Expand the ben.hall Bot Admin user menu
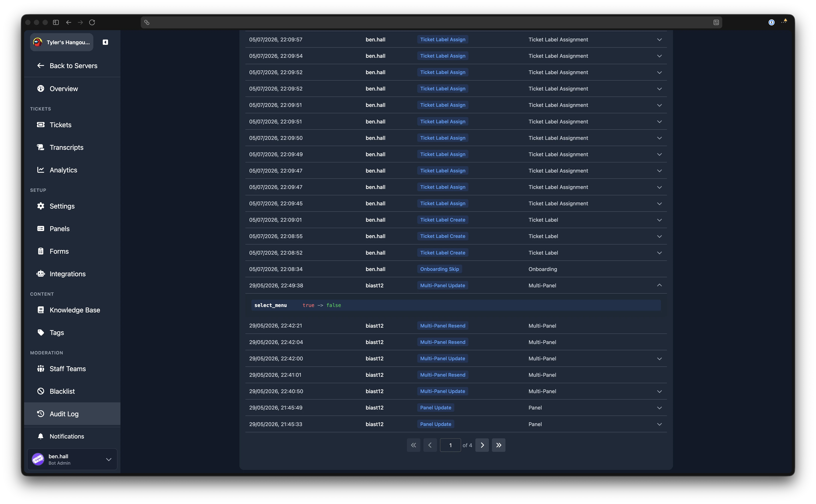This screenshot has width=816, height=504. tap(72, 459)
